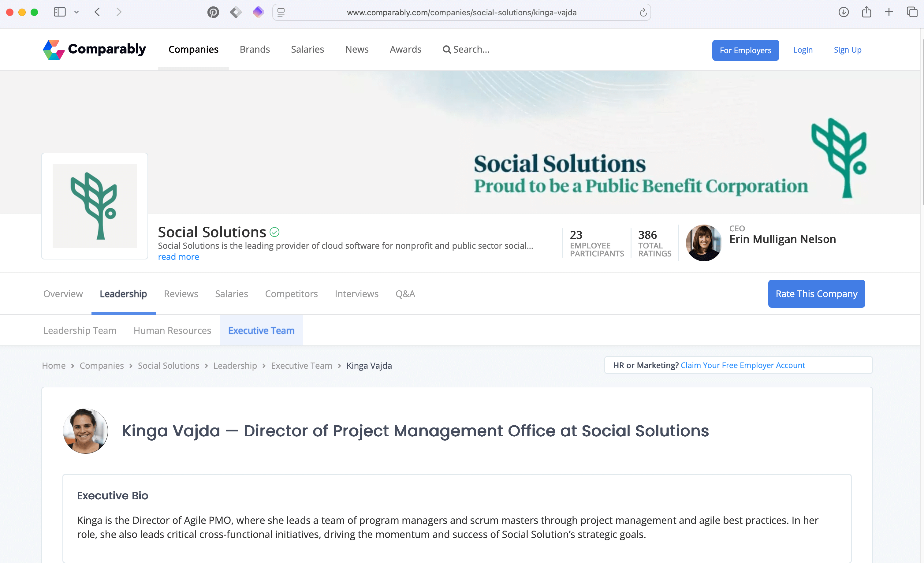Open the Leadership Team sub-tab
This screenshot has width=924, height=563.
pos(80,330)
